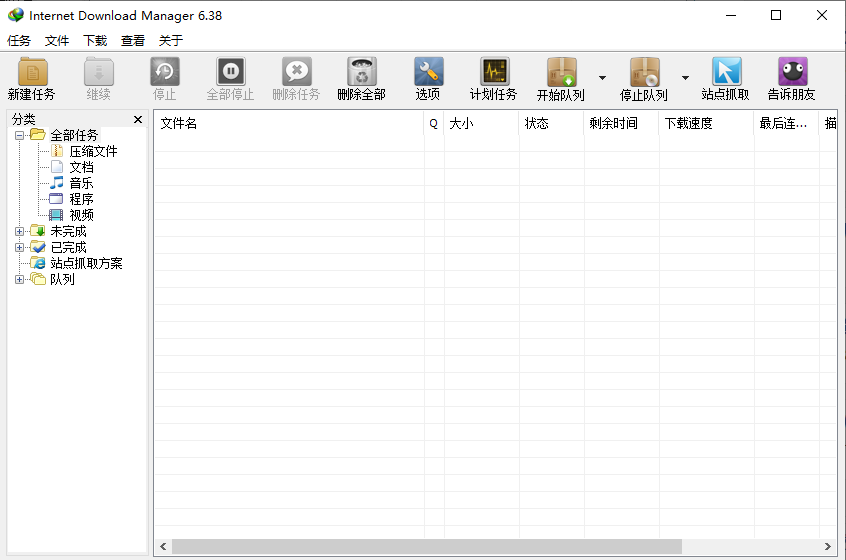
Task: Click the 新建任务 (new task) toolbar icon
Action: pyautogui.click(x=32, y=72)
